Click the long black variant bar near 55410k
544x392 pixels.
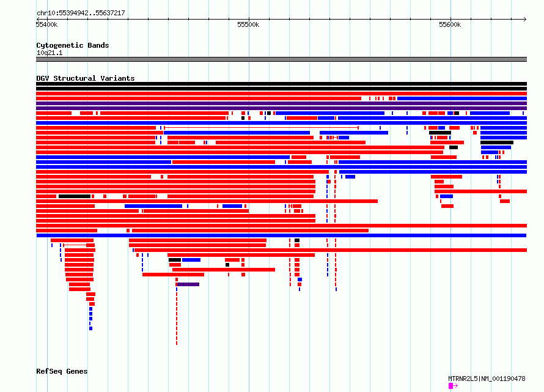(75, 196)
